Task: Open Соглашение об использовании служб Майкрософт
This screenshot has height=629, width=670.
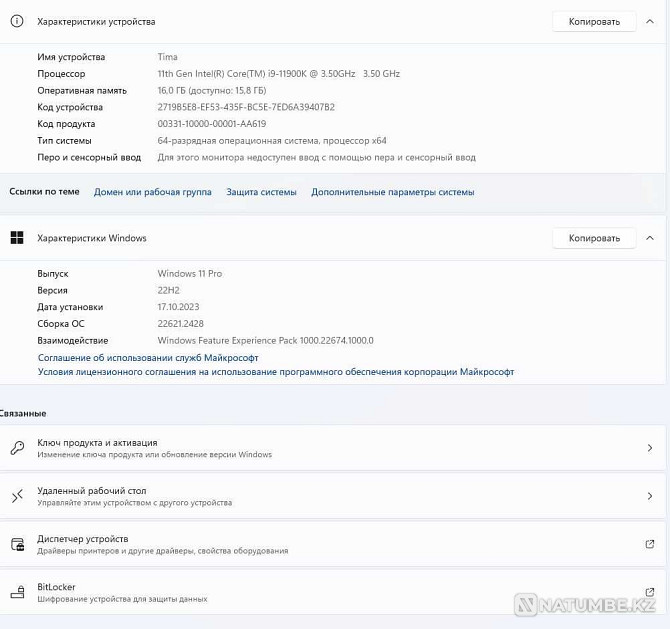Action: [148, 358]
